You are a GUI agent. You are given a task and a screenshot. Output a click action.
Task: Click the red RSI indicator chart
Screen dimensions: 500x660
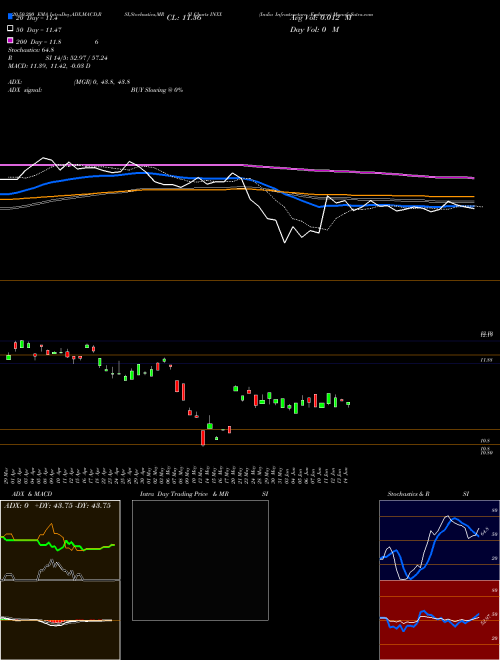coord(439,620)
